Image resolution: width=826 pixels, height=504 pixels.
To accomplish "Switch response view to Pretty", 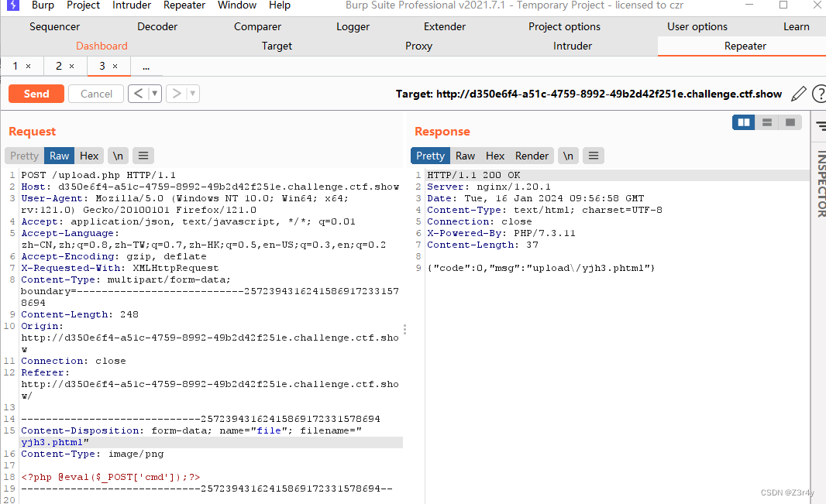I will pos(430,156).
